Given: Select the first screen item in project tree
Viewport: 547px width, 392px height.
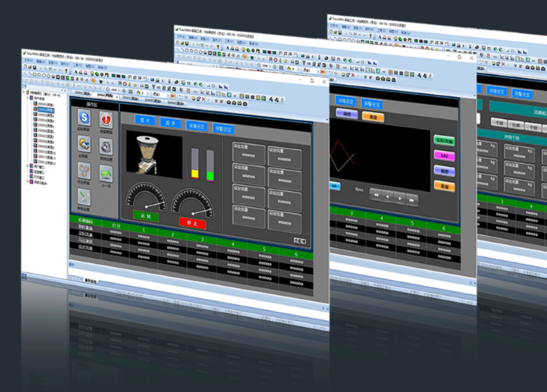Looking at the screenshot, I should (x=46, y=104).
